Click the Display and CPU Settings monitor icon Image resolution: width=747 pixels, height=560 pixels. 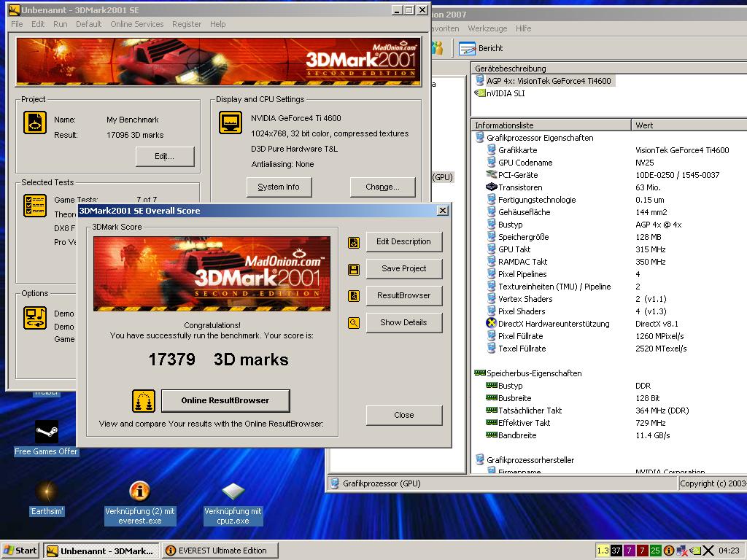(x=231, y=122)
